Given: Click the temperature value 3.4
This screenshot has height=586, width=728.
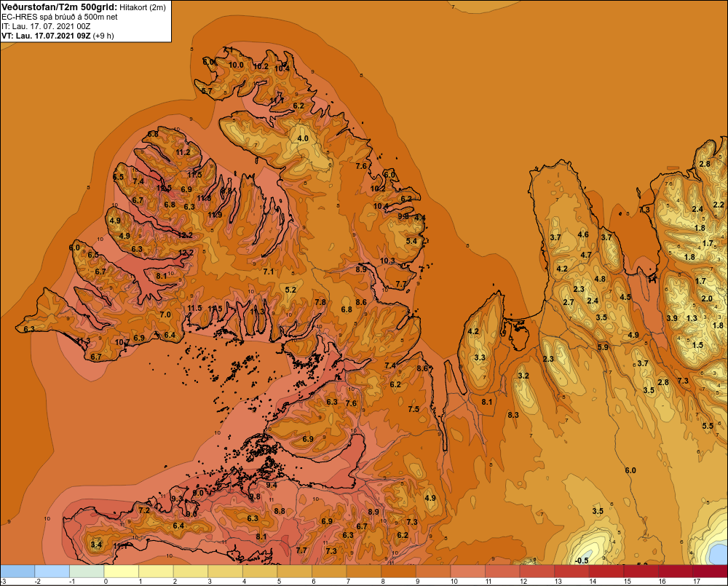Looking at the screenshot, I should click(96, 545).
